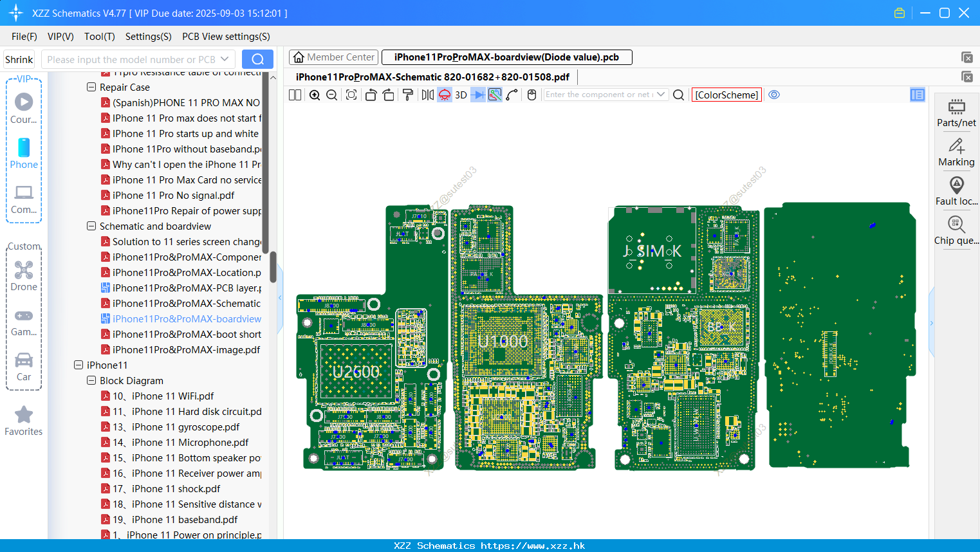This screenshot has height=552, width=980.
Task: Open the File(F) menu
Action: (x=24, y=37)
